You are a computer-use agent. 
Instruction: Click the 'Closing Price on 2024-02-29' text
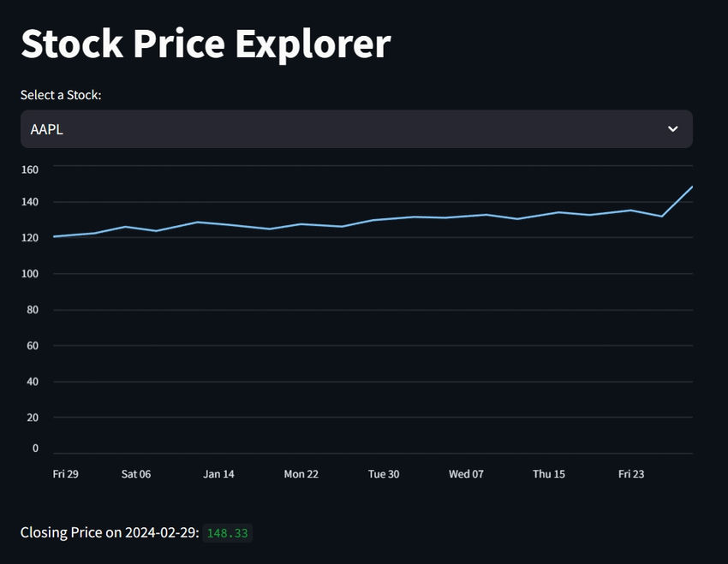110,532
